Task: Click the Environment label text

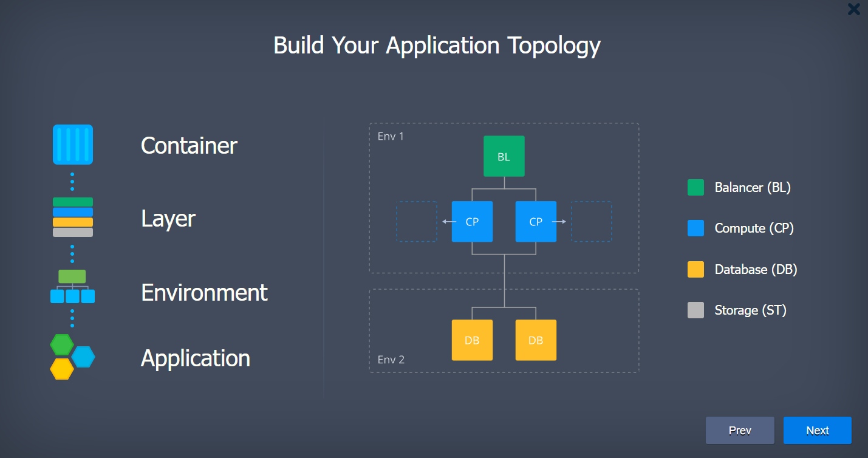Action: point(204,293)
